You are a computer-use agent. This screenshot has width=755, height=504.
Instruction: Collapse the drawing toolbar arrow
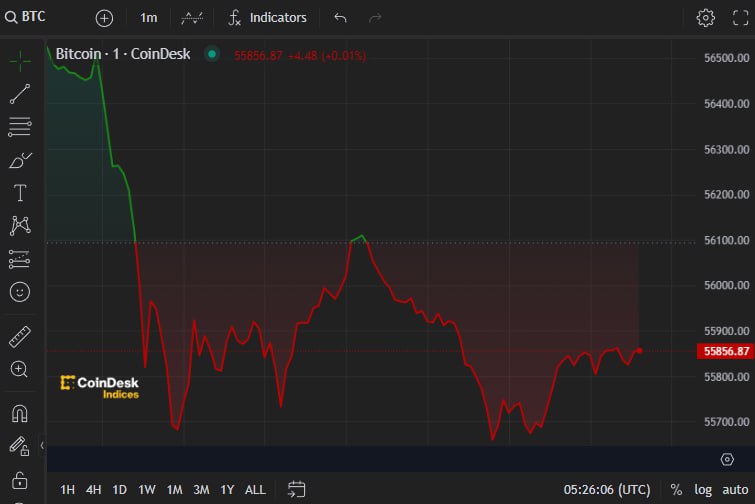[42, 445]
